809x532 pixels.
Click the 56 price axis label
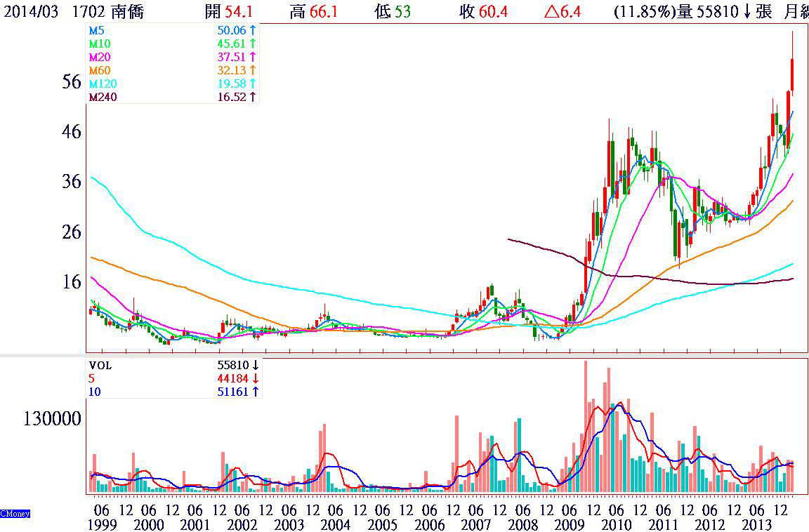coord(72,82)
